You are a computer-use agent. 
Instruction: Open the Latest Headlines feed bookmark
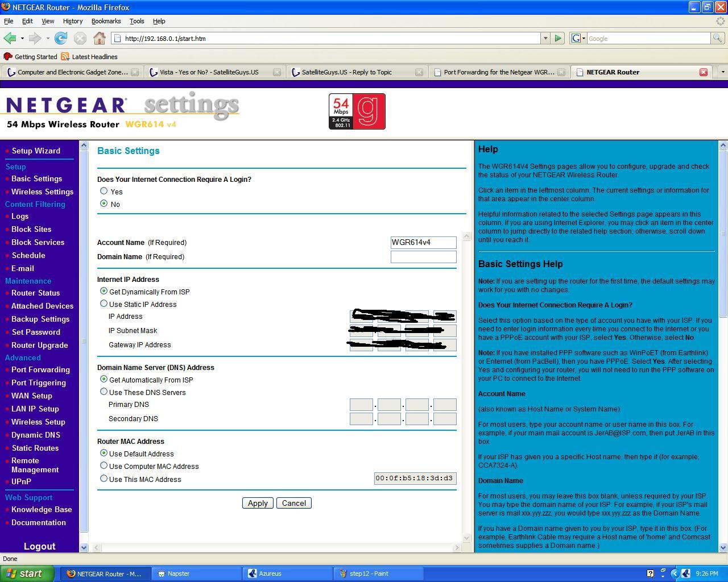click(89, 57)
